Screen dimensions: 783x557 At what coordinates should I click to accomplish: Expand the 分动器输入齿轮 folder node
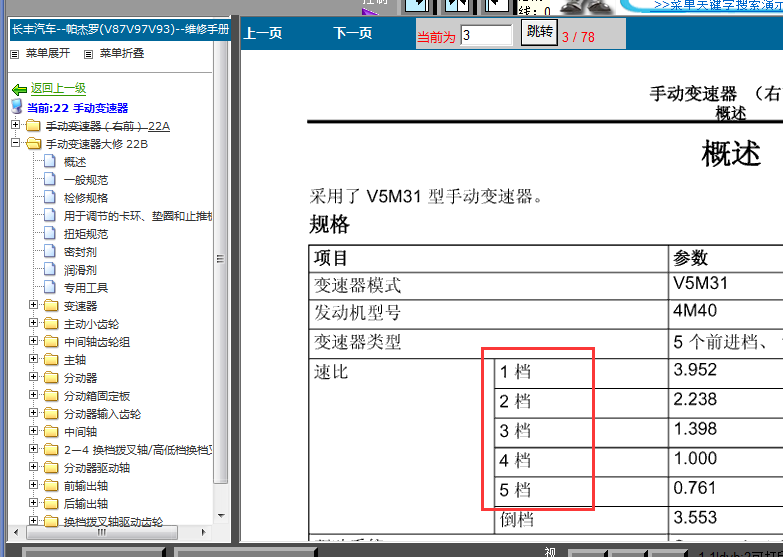(x=33, y=412)
